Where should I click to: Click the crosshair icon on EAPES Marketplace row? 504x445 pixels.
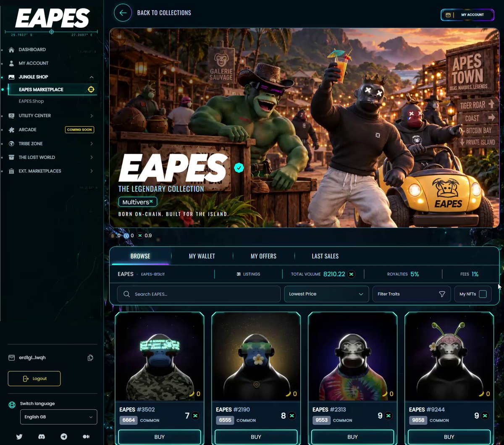click(x=91, y=89)
